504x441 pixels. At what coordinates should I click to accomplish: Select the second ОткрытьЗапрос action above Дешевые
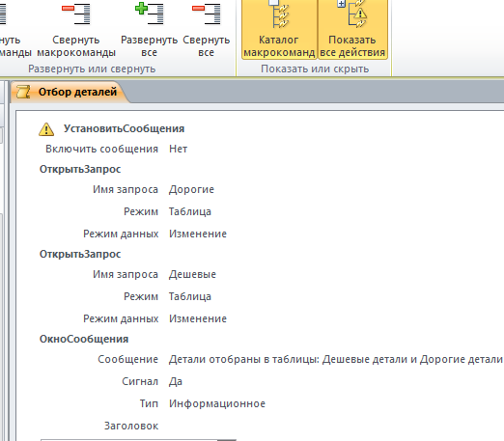[x=80, y=254]
